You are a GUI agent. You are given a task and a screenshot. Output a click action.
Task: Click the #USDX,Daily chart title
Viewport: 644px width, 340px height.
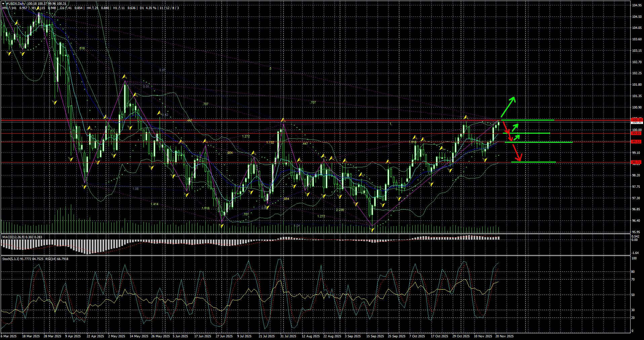click(x=15, y=3)
